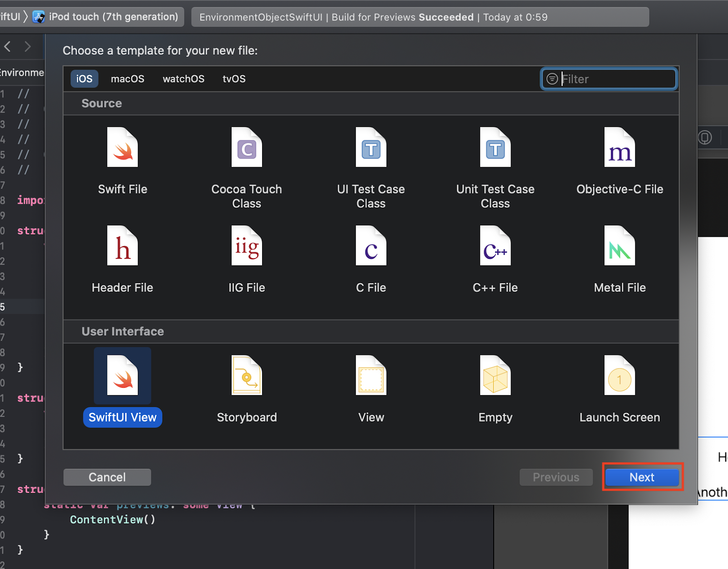Focus the Filter search field

point(609,79)
